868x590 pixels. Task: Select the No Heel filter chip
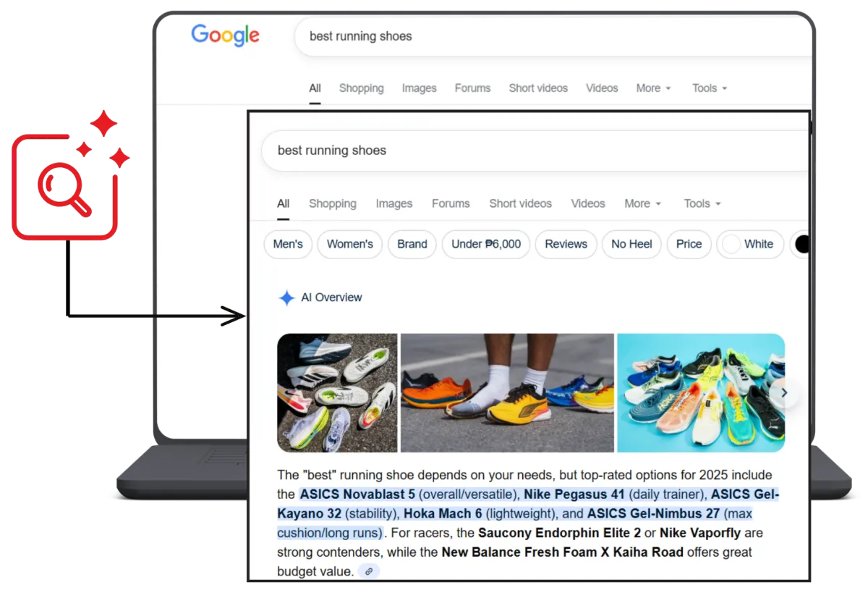click(x=631, y=244)
